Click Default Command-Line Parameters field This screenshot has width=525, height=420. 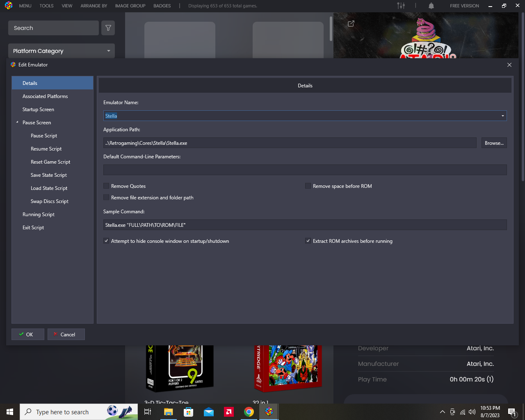pyautogui.click(x=305, y=170)
